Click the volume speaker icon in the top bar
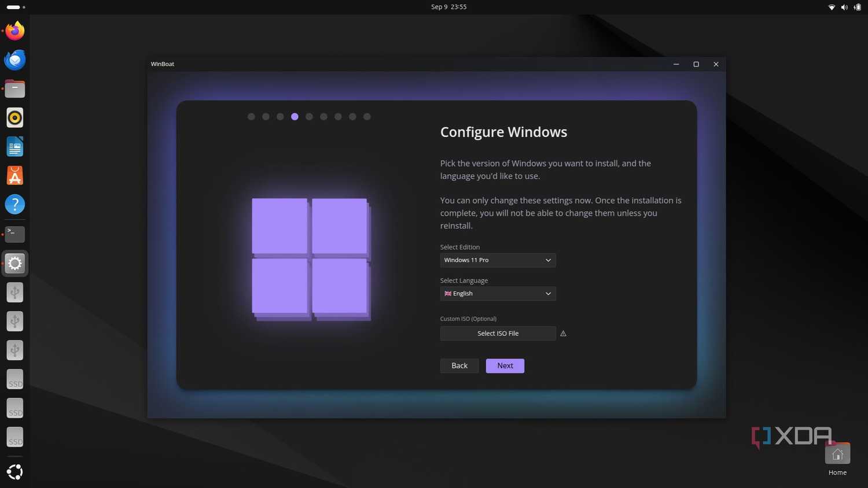This screenshot has height=488, width=868. 844,7
